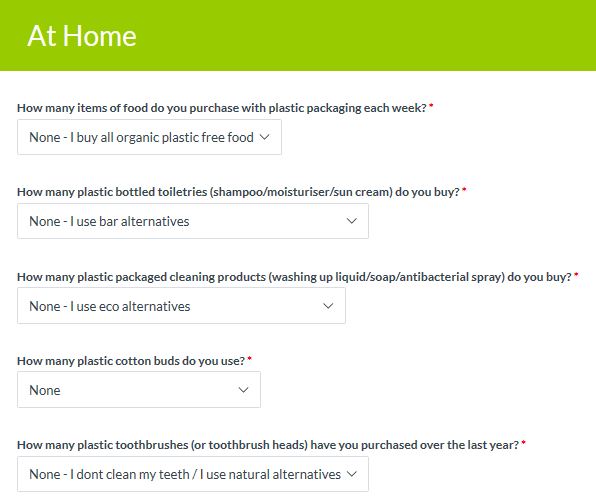The image size is (596, 501).
Task: Click the red asterisk after the cotton buds question
Action: [249, 358]
